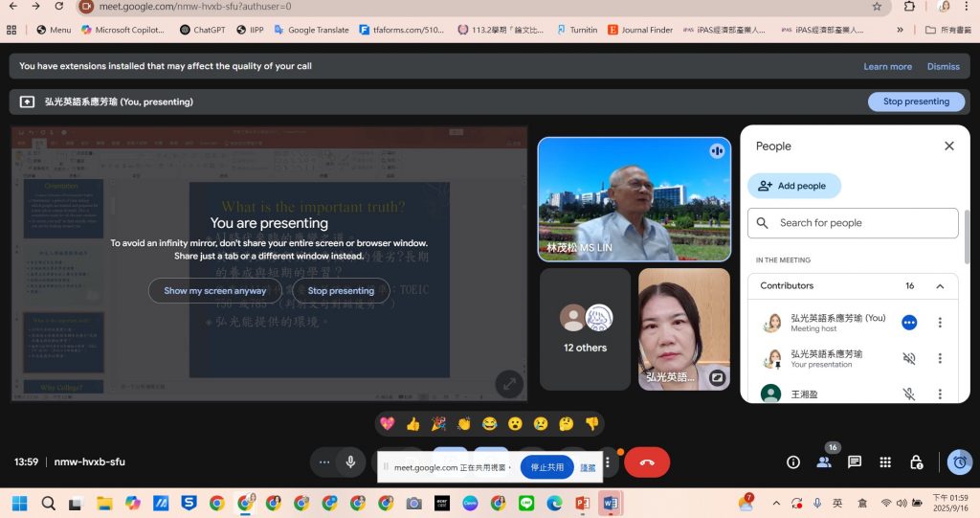Image resolution: width=980 pixels, height=518 pixels.
Task: Open the browser extensions puzzle icon
Action: click(909, 7)
